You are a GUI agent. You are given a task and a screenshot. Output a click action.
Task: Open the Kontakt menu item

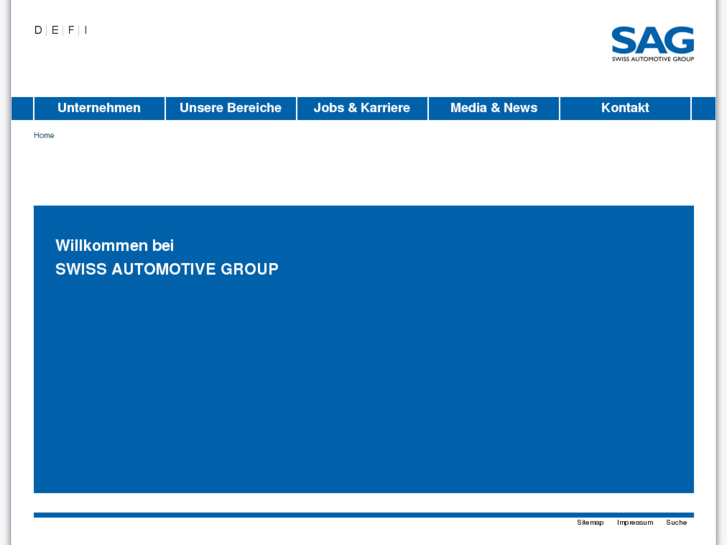[625, 108]
